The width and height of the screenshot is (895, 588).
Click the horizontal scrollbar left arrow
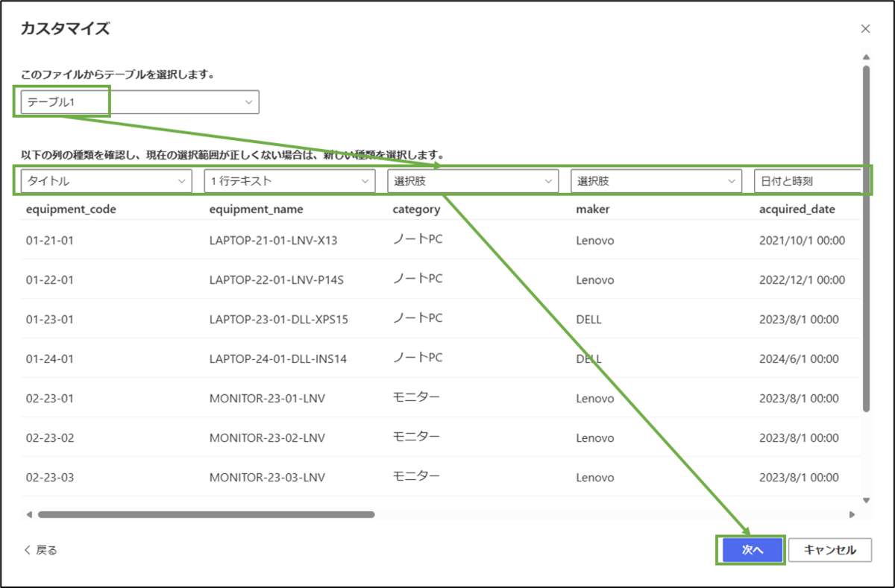pyautogui.click(x=29, y=514)
